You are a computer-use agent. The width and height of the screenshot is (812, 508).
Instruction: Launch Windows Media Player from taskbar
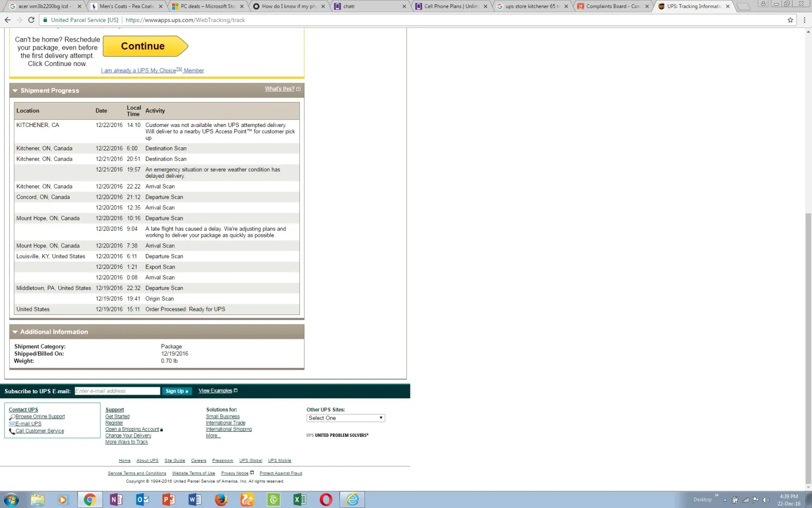click(63, 499)
